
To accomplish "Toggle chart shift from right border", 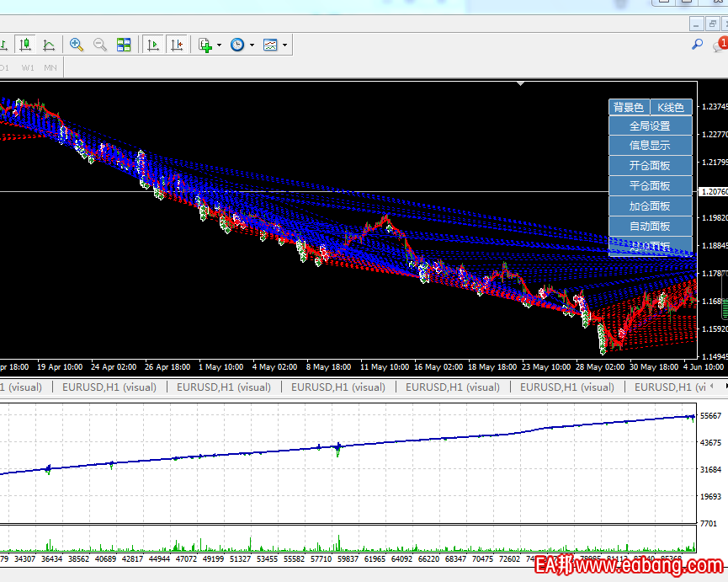I will [177, 45].
